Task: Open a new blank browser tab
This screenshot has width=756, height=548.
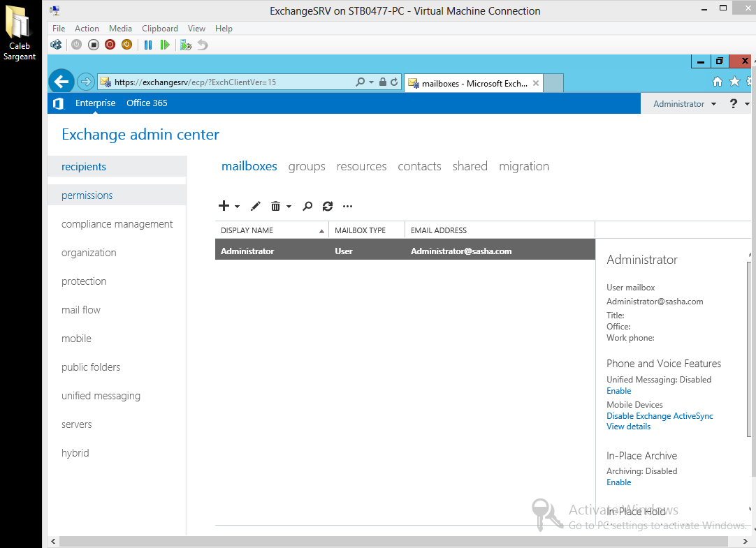Action: click(553, 83)
